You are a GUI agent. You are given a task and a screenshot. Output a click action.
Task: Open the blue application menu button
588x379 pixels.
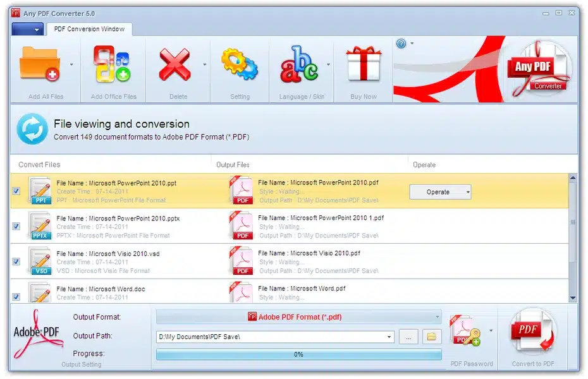[27, 29]
